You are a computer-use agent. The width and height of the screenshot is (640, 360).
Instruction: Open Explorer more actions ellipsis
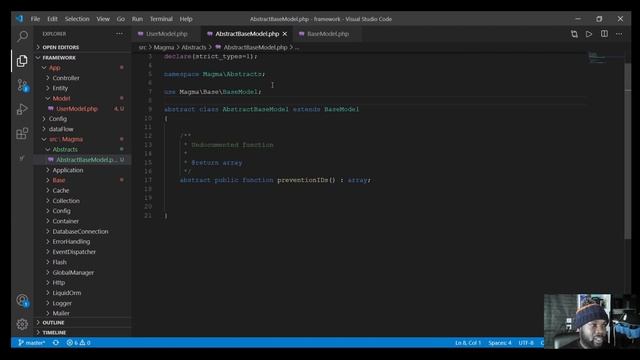point(119,34)
